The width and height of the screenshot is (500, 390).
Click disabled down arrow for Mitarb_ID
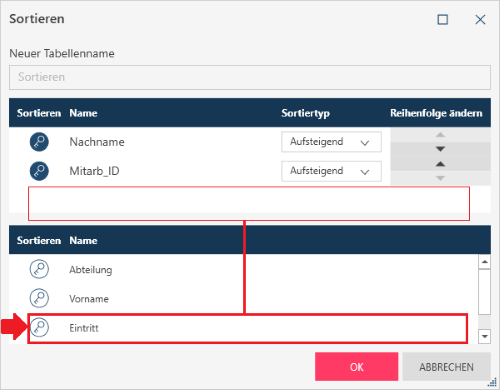[x=440, y=178]
